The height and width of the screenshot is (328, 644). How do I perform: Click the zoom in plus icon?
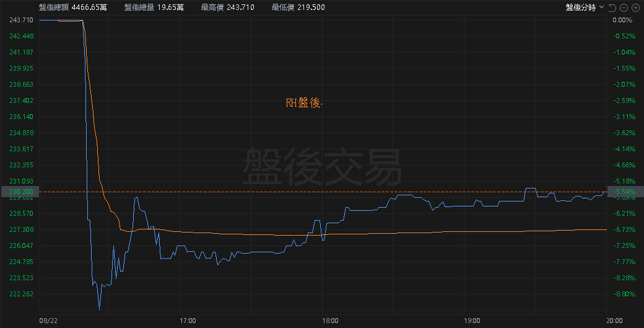tap(635, 7)
